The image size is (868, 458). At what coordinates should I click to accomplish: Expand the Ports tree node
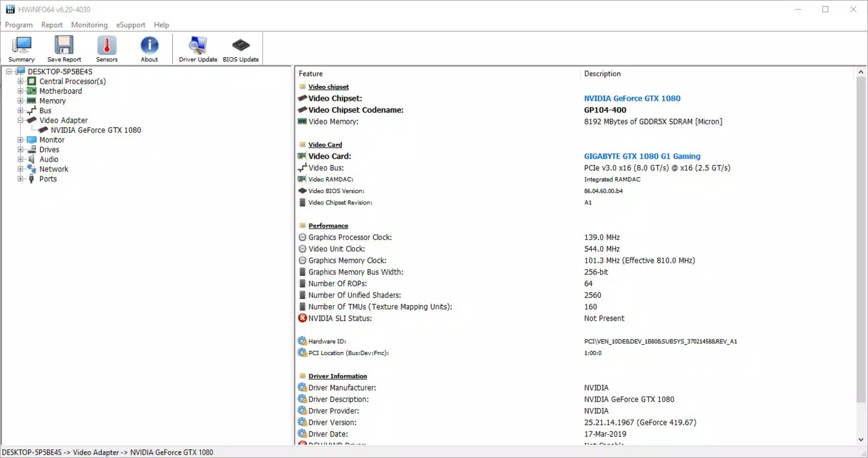click(x=20, y=179)
